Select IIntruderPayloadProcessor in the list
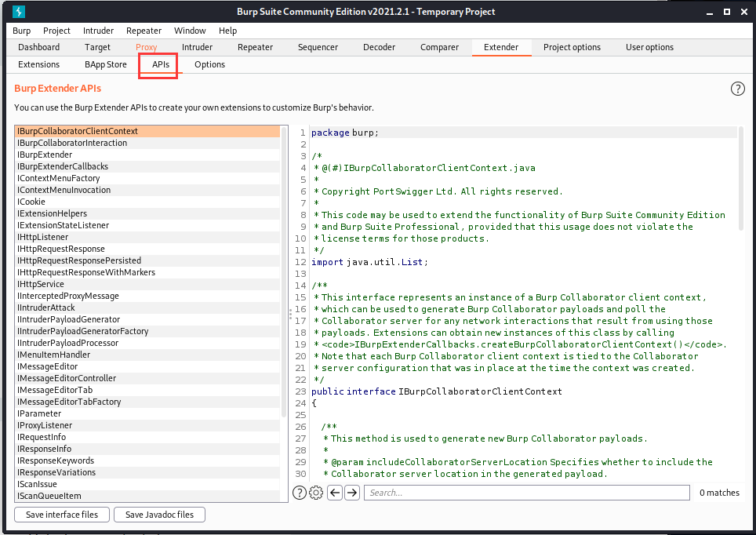The width and height of the screenshot is (756, 535). pyautogui.click(x=147, y=343)
